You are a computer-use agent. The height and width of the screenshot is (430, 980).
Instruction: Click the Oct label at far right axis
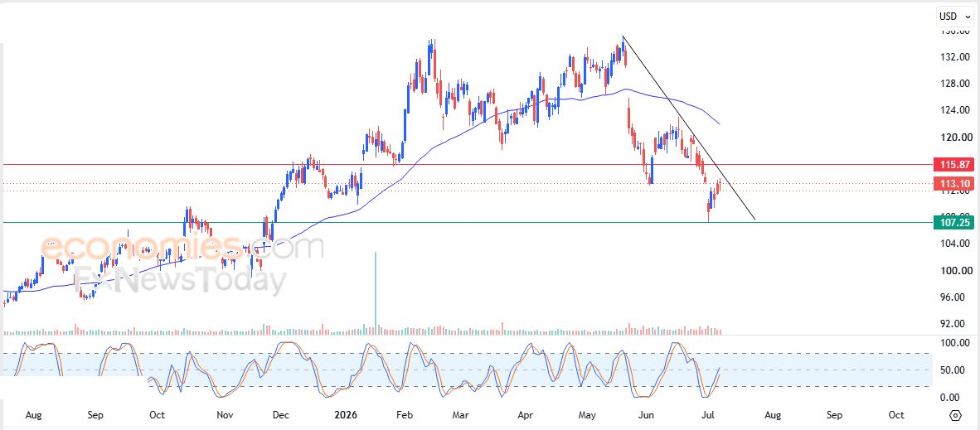[x=896, y=415]
